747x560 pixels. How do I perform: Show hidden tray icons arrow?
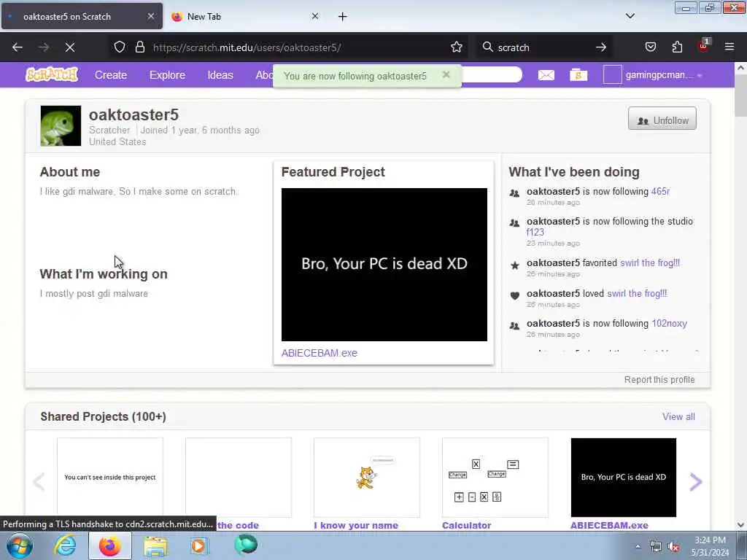coord(638,547)
